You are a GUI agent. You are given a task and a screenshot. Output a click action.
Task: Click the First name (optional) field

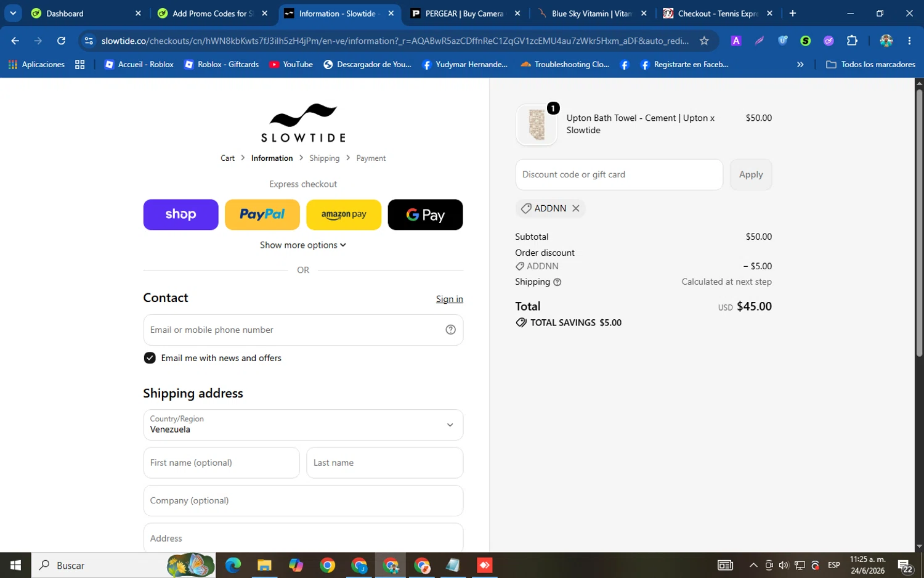(x=221, y=463)
